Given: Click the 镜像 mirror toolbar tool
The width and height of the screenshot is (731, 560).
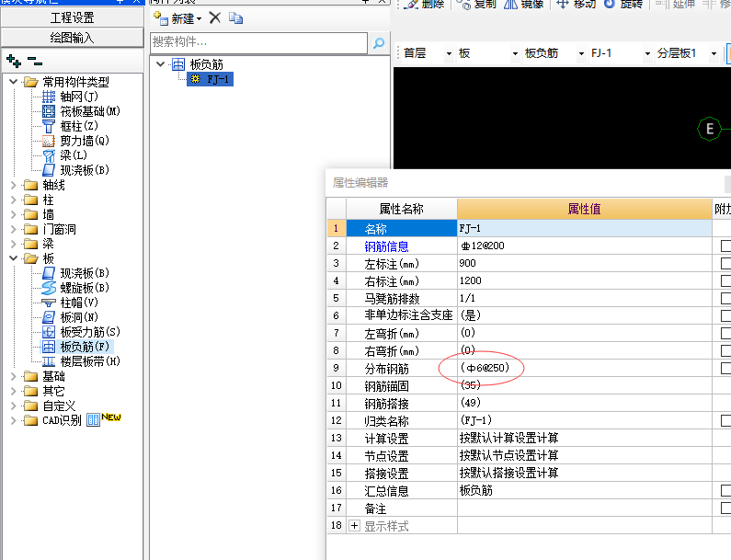Looking at the screenshot, I should [523, 5].
